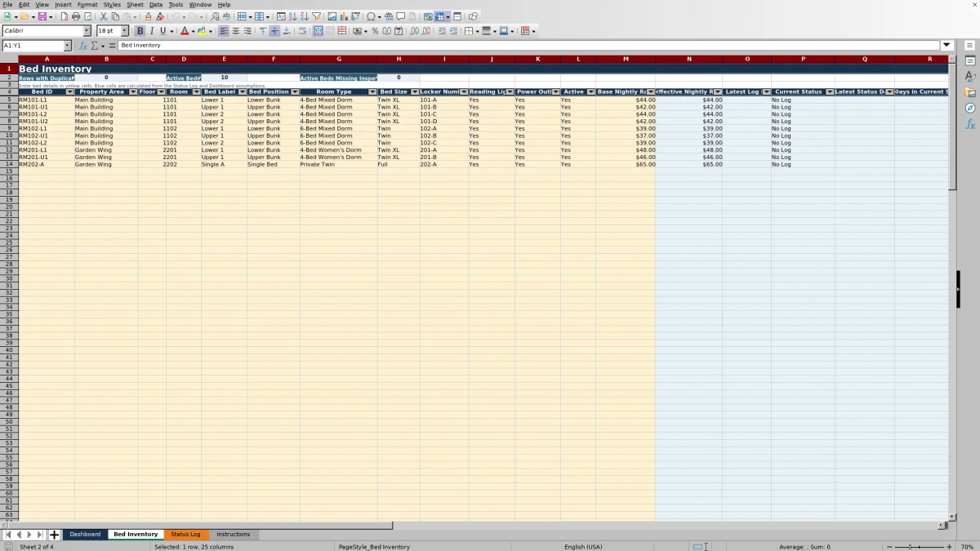The image size is (980, 551).
Task: Click the Save document icon
Action: pyautogui.click(x=42, y=16)
